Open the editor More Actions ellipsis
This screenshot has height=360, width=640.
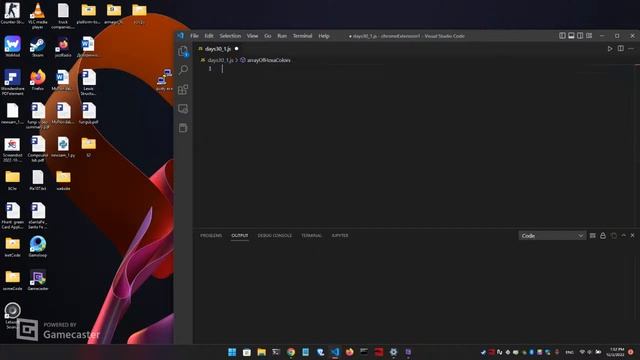[631, 49]
